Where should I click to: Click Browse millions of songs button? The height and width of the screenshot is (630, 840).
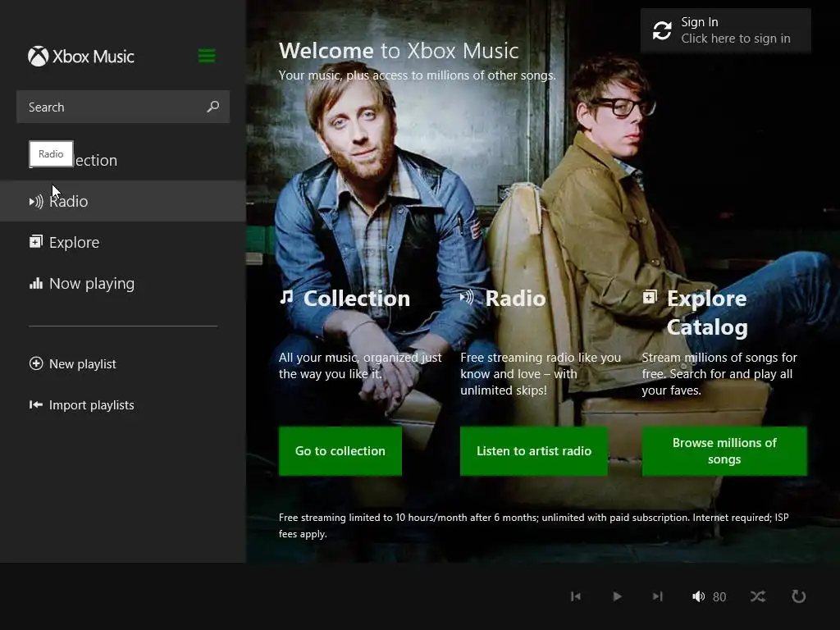pos(724,451)
